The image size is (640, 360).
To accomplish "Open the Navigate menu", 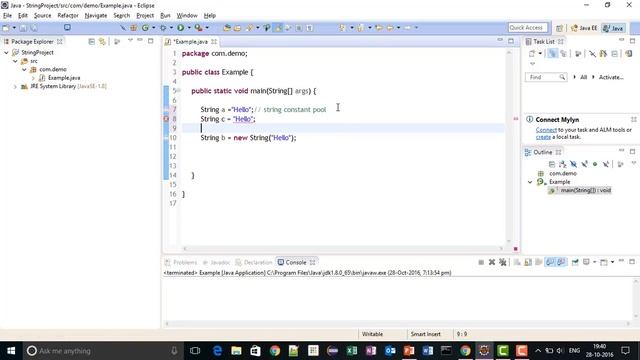I will pyautogui.click(x=96, y=16).
